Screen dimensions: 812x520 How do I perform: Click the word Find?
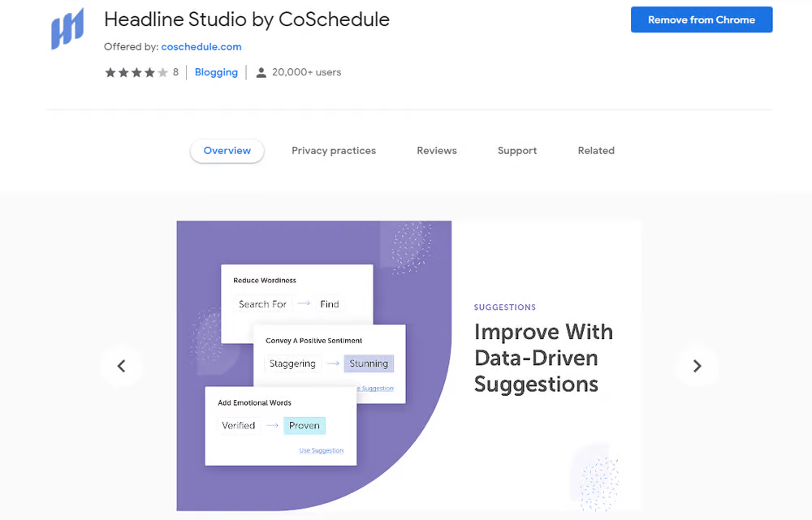[330, 304]
